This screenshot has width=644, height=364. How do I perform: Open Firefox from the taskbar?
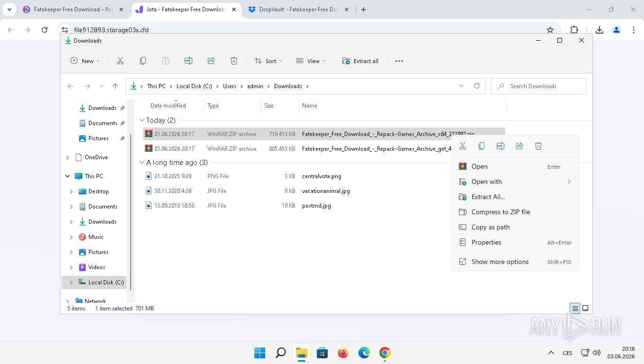coord(343,353)
